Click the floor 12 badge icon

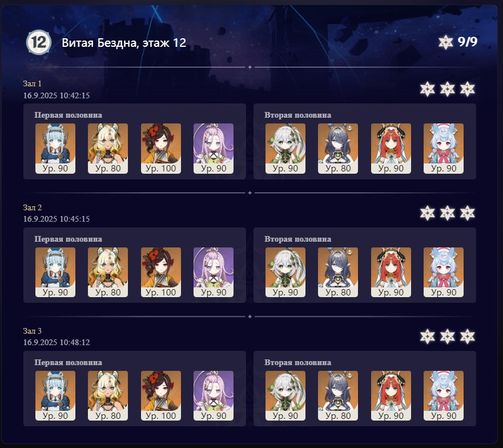38,42
